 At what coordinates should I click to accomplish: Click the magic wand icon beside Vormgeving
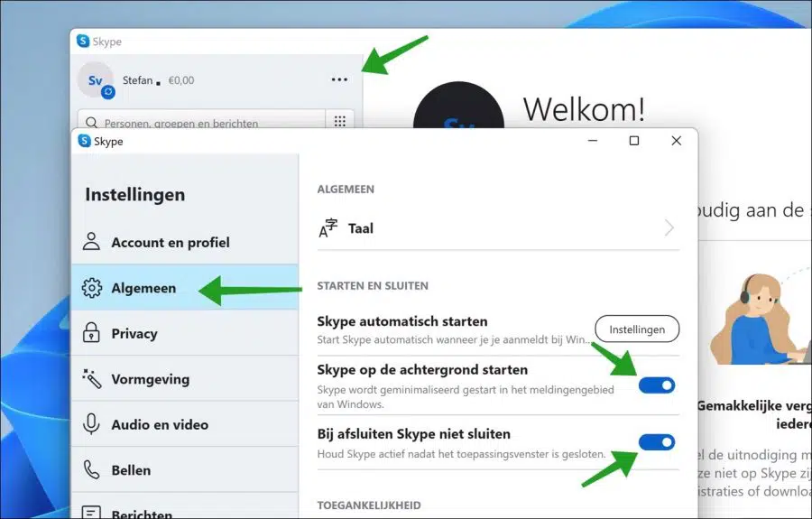click(92, 378)
